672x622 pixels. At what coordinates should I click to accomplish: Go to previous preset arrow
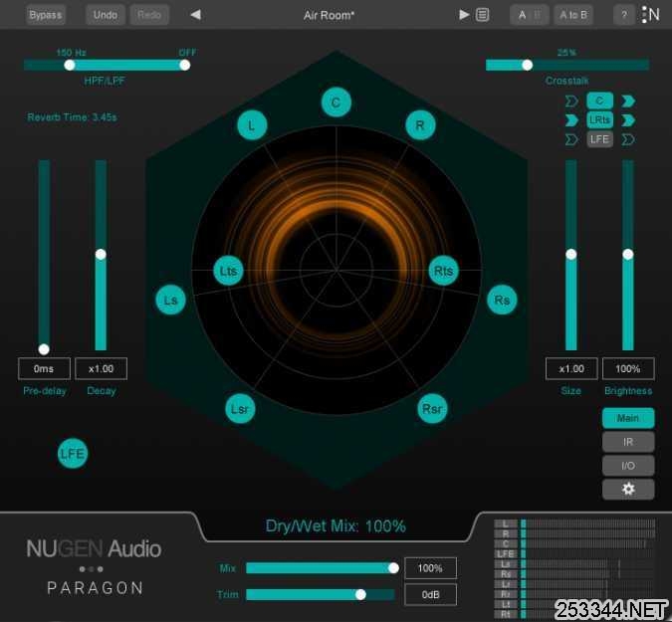(x=195, y=15)
